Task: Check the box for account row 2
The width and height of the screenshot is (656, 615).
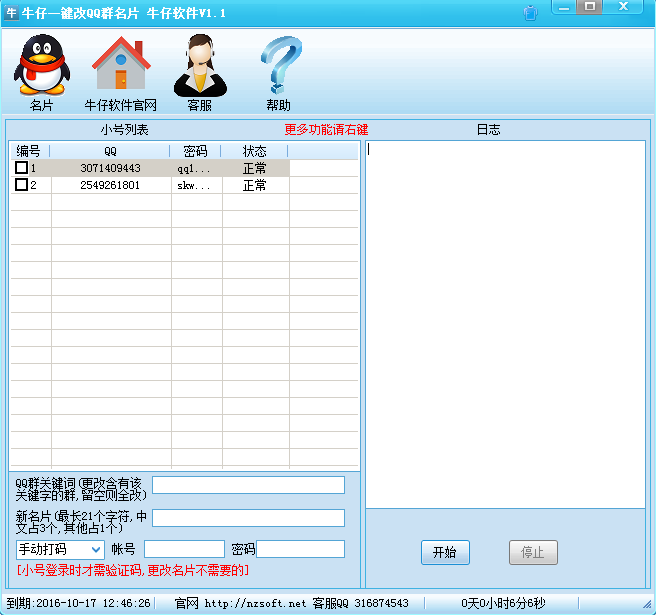Action: (x=21, y=185)
